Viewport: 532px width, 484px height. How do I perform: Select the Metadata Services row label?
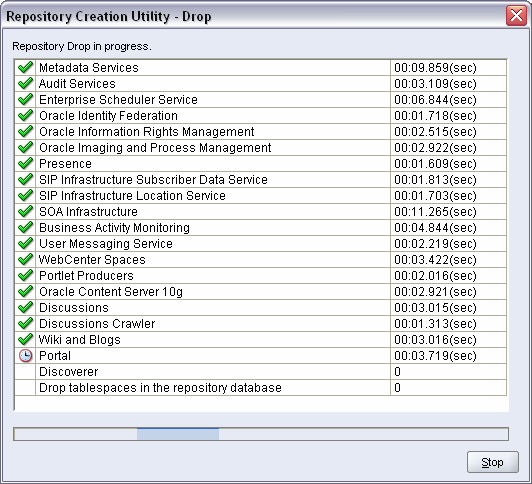[x=89, y=67]
